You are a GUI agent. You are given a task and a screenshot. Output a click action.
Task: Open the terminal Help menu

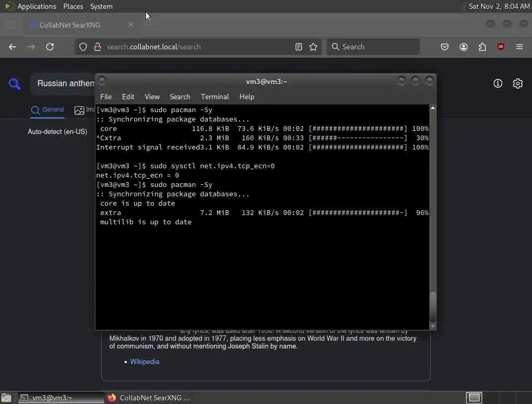[x=247, y=97]
